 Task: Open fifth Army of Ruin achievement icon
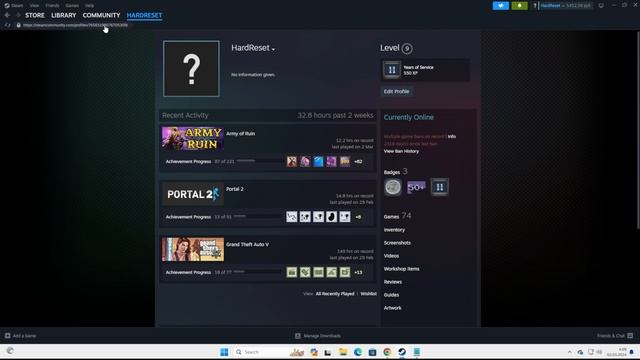click(345, 161)
